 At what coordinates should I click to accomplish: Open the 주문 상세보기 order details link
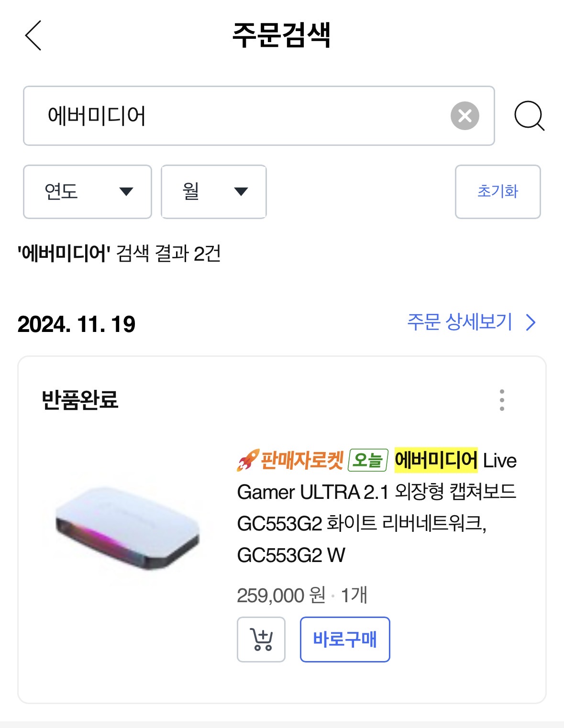pos(459,322)
